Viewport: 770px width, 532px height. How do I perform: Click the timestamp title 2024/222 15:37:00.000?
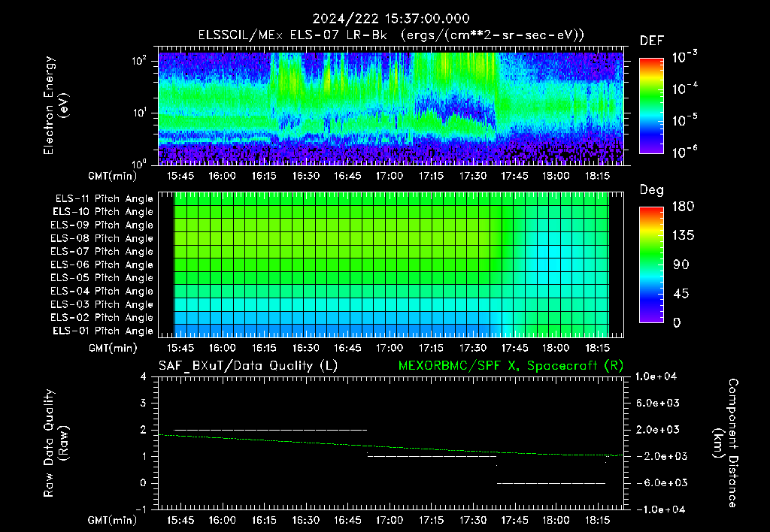(391, 19)
